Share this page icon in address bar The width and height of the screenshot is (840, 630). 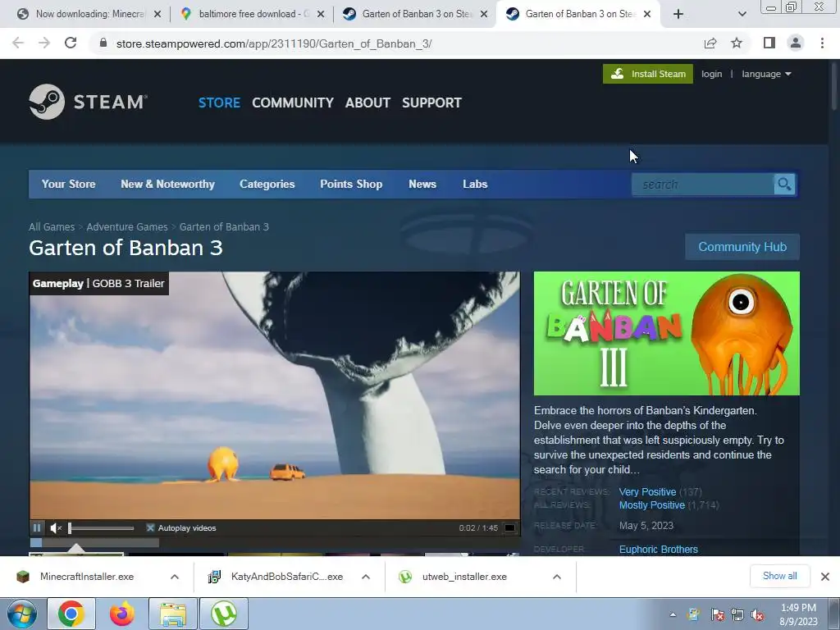click(710, 43)
